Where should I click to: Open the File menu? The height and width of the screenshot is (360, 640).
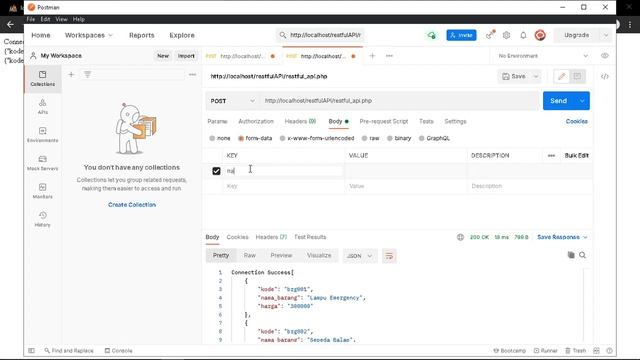tap(31, 19)
